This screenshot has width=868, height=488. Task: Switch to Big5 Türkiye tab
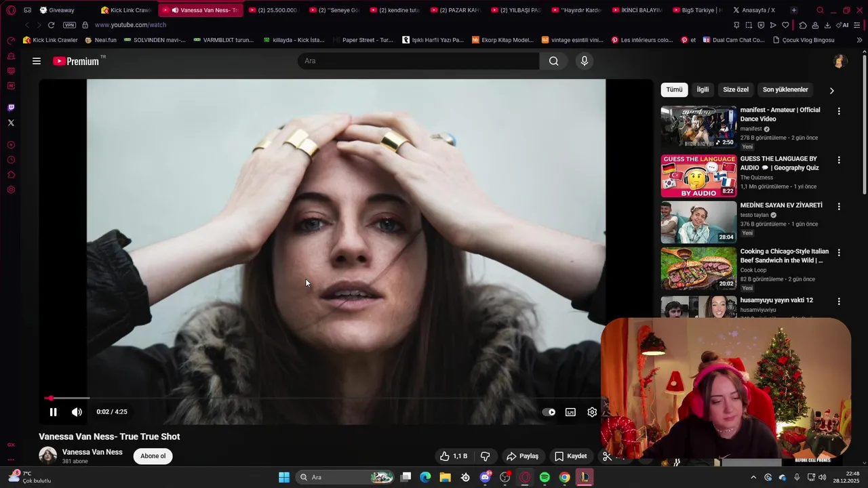[696, 10]
